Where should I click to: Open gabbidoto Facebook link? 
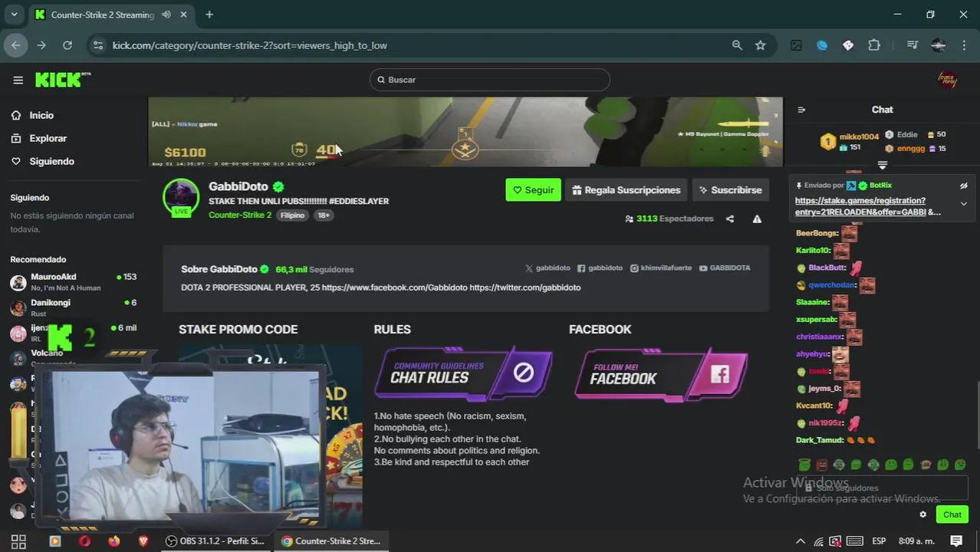(600, 268)
